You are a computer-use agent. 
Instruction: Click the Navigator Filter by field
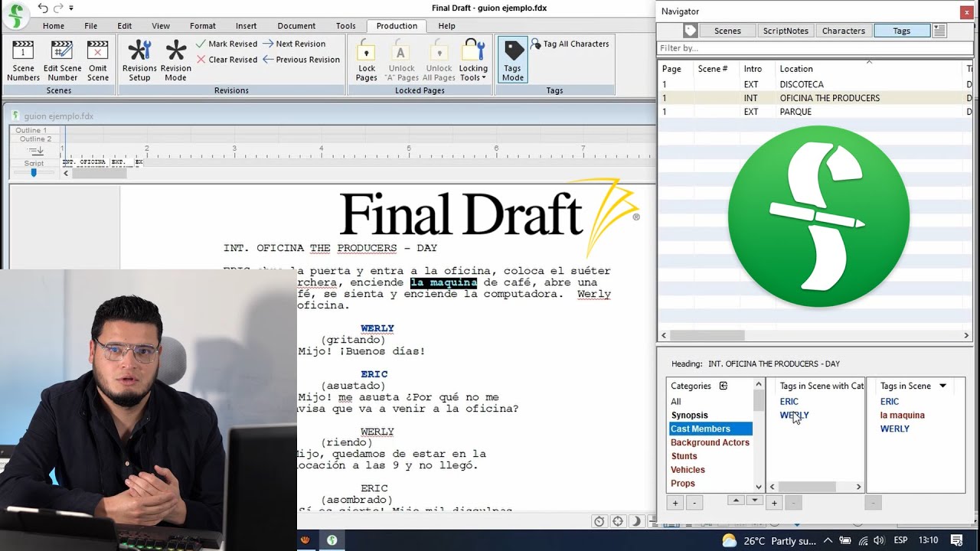(x=815, y=47)
